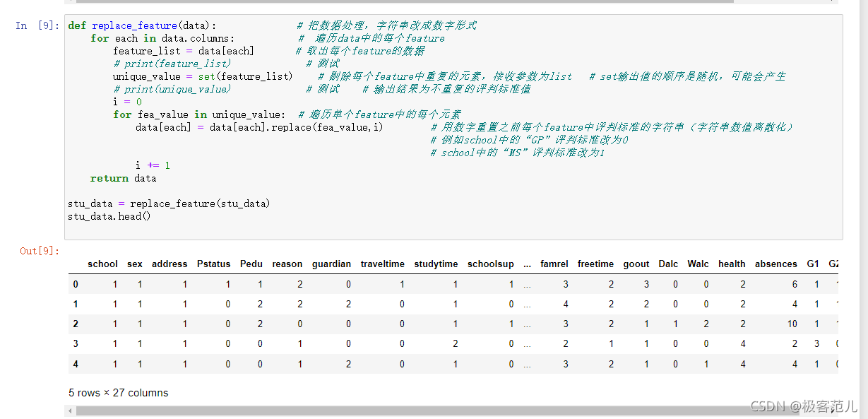Click the 'return data' line in code
Viewport: 868px width, 419px height.
[x=124, y=178]
